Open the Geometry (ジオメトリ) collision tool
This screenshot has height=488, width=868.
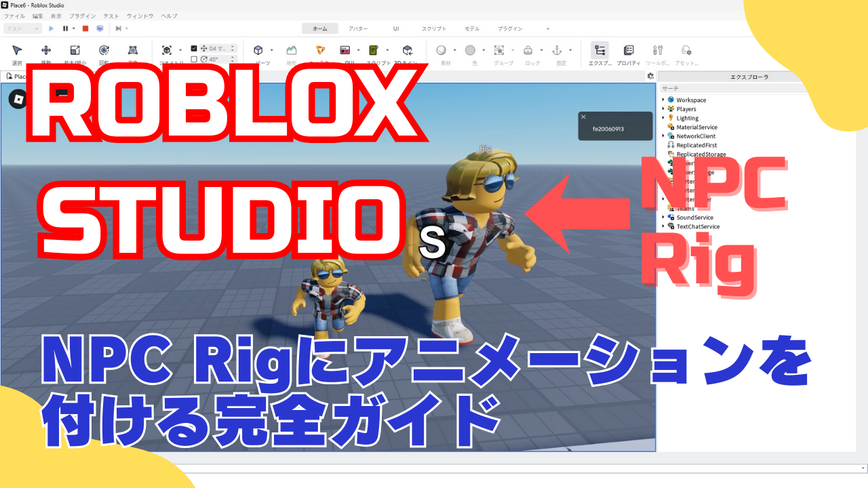click(167, 50)
